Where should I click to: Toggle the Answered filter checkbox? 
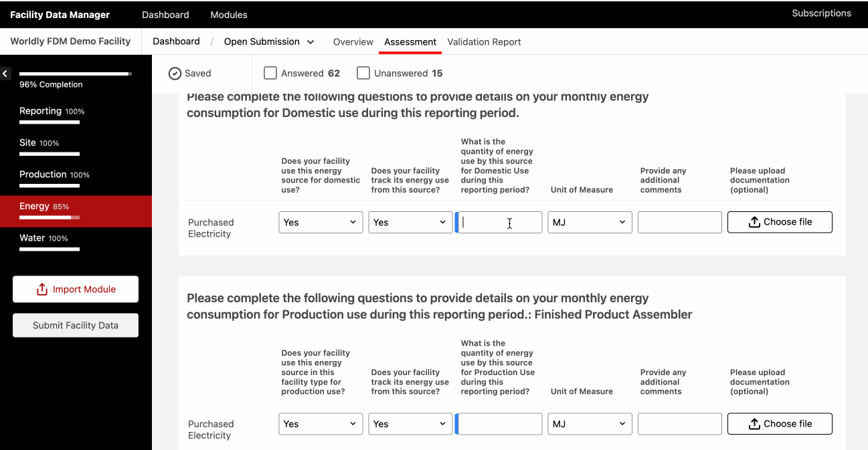[x=270, y=73]
